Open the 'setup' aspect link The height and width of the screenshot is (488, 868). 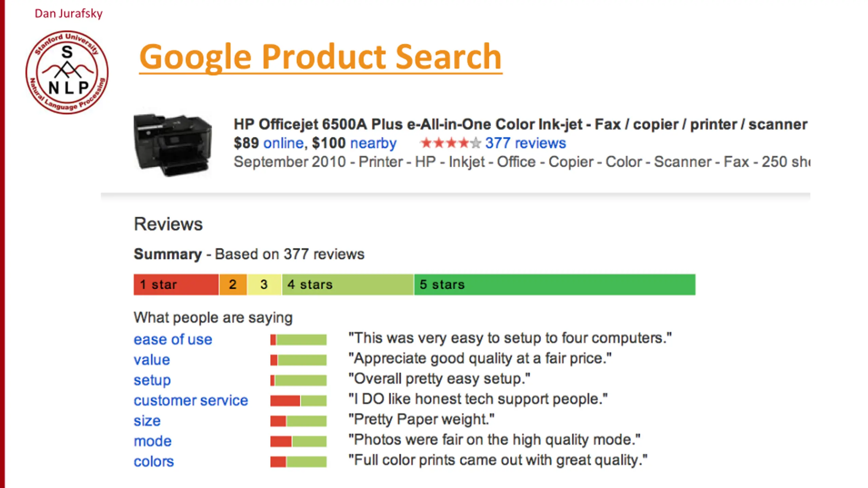(152, 381)
